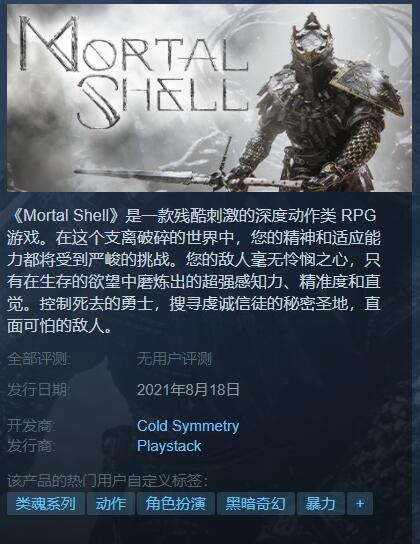The width and height of the screenshot is (420, 544).
Task: Select the 类魂系列 tag
Action: pyautogui.click(x=46, y=503)
